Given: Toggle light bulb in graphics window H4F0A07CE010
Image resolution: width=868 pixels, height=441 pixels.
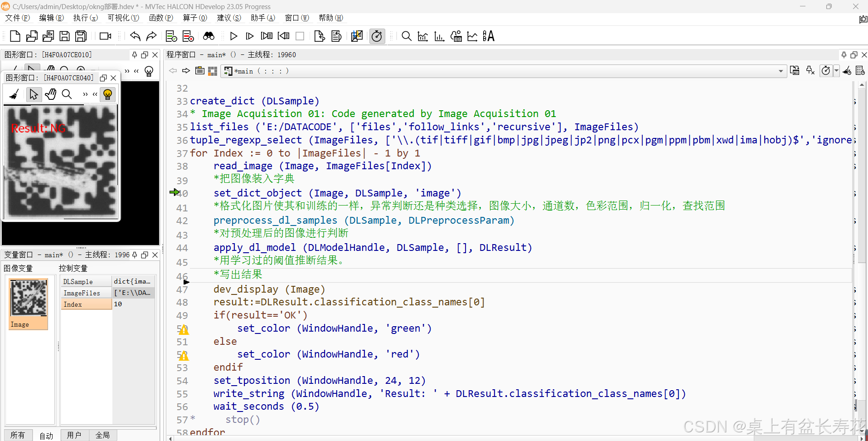Looking at the screenshot, I should [149, 71].
